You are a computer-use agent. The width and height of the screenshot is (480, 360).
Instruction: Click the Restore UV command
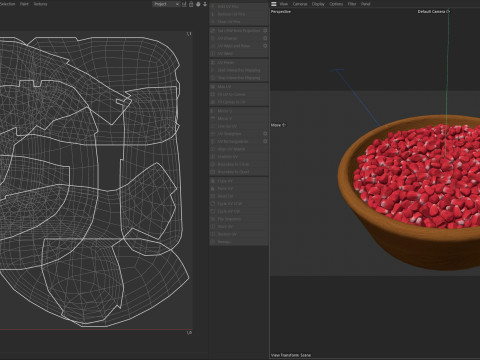click(239, 234)
